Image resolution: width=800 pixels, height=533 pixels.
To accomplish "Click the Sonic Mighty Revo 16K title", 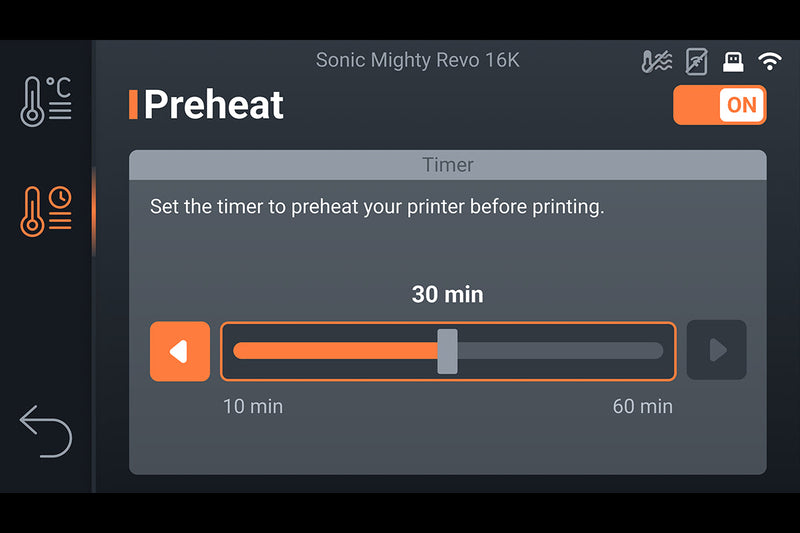I will pyautogui.click(x=418, y=60).
